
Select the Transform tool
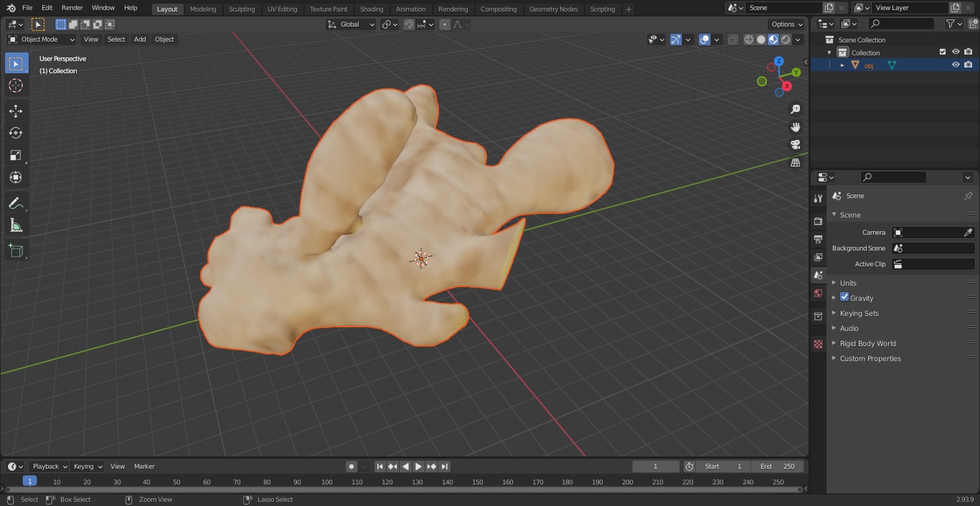[16, 177]
